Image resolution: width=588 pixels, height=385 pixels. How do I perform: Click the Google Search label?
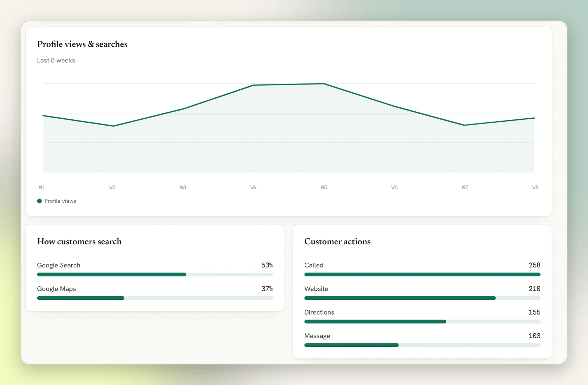coord(59,265)
